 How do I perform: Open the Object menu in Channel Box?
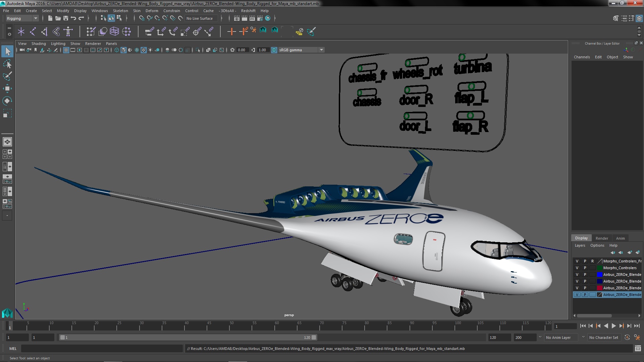click(x=612, y=57)
